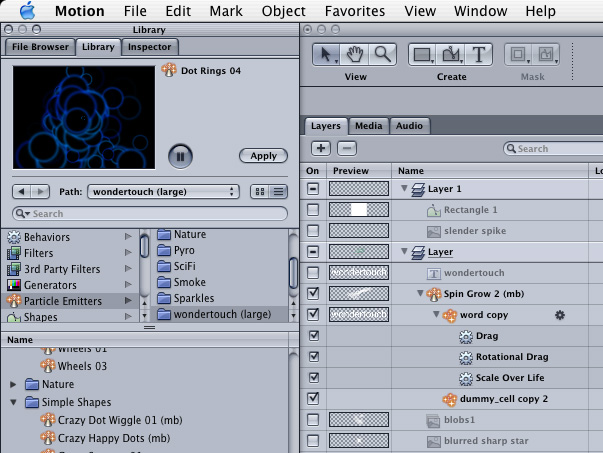Click the Dot Rings 04 emitter icon
This screenshot has height=453, width=603.
click(169, 70)
